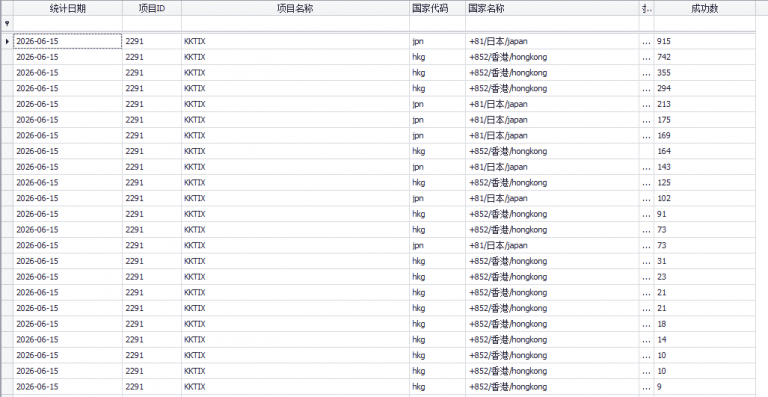Select the 成功数 cell showing 14
Screen dimensions: 768x397
(704, 339)
